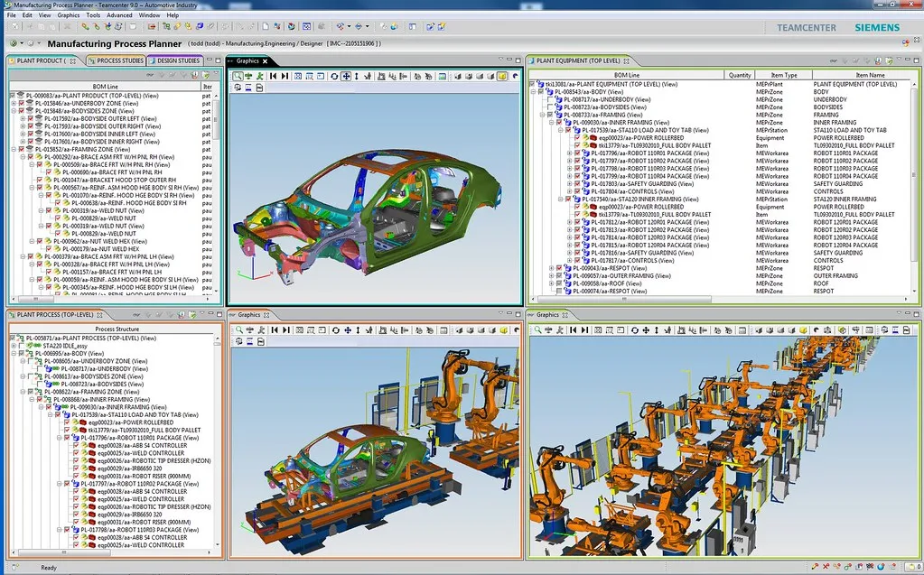924x575 pixels.
Task: Collapse the PL-009030/aa-INNER FRAMING node
Action: (552, 122)
